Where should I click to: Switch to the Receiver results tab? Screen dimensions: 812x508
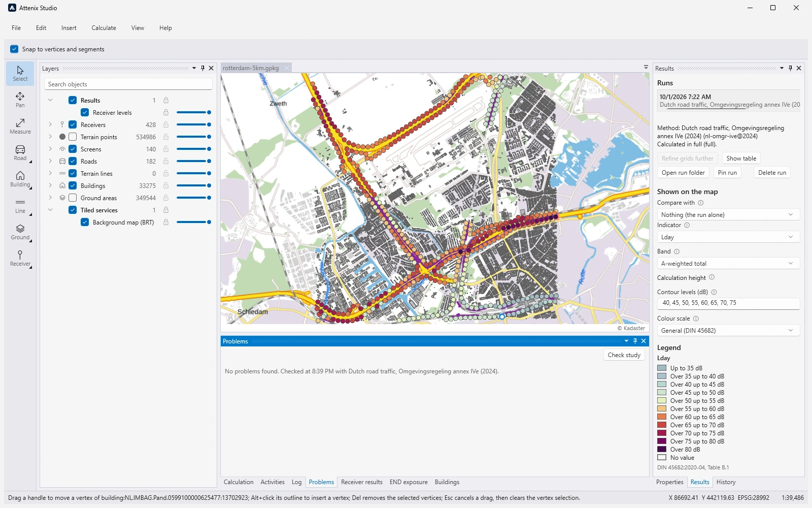tap(362, 482)
